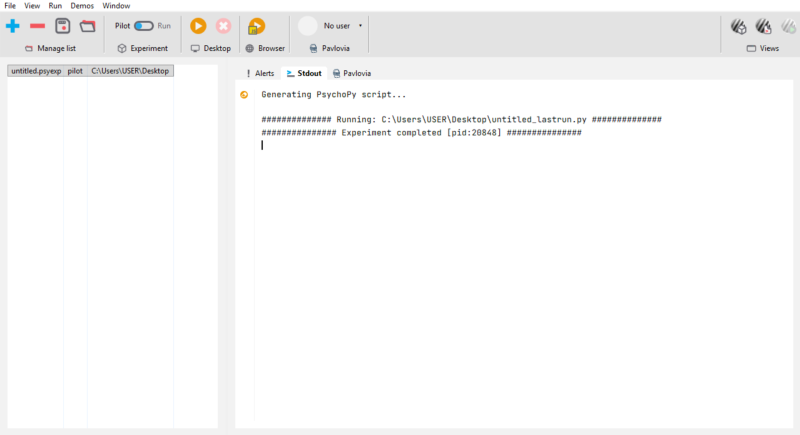Switch to the Alerts tab
Screen dimensions: 800x435
click(x=260, y=73)
